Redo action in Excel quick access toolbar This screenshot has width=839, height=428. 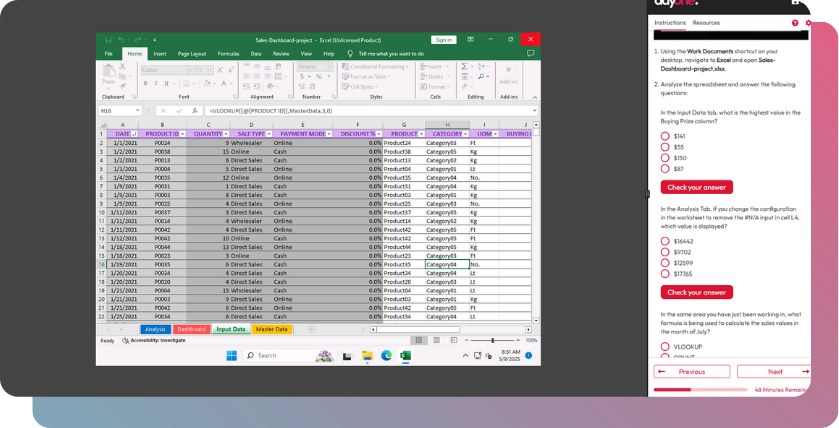[x=138, y=40]
